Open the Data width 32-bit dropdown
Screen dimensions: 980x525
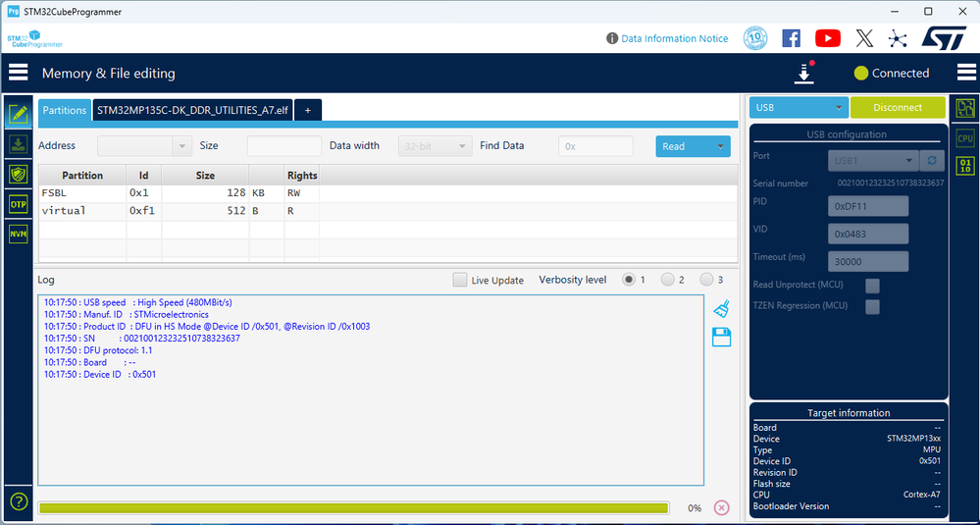(435, 146)
